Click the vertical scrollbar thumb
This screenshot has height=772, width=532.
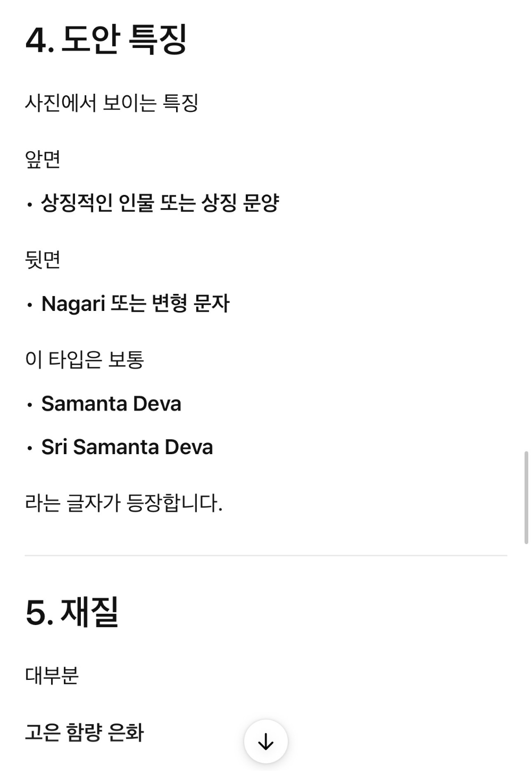[x=526, y=497]
